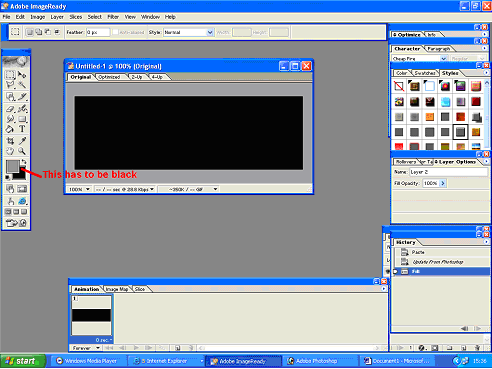Click the Subtract from selection mode button
Screen dimensions: 492x369
(48, 32)
